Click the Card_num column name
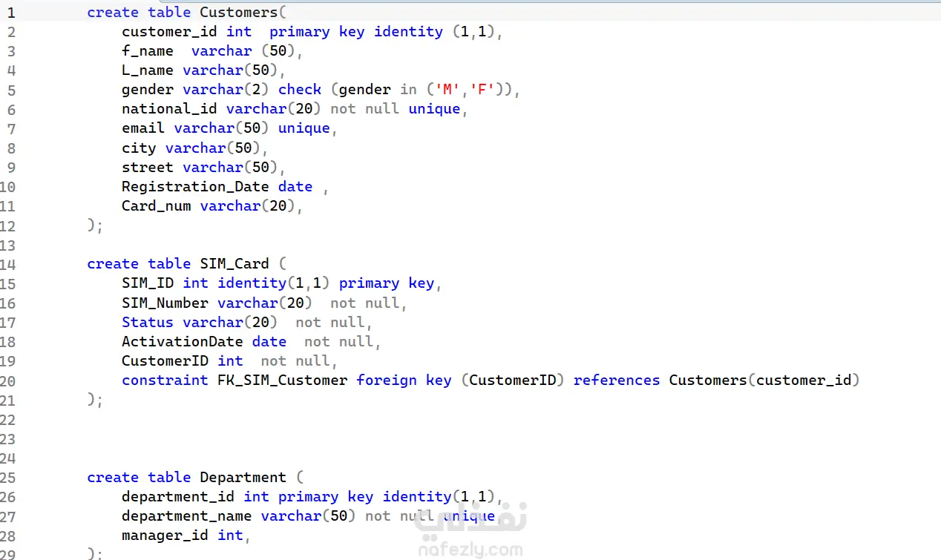941x560 pixels. [x=157, y=206]
